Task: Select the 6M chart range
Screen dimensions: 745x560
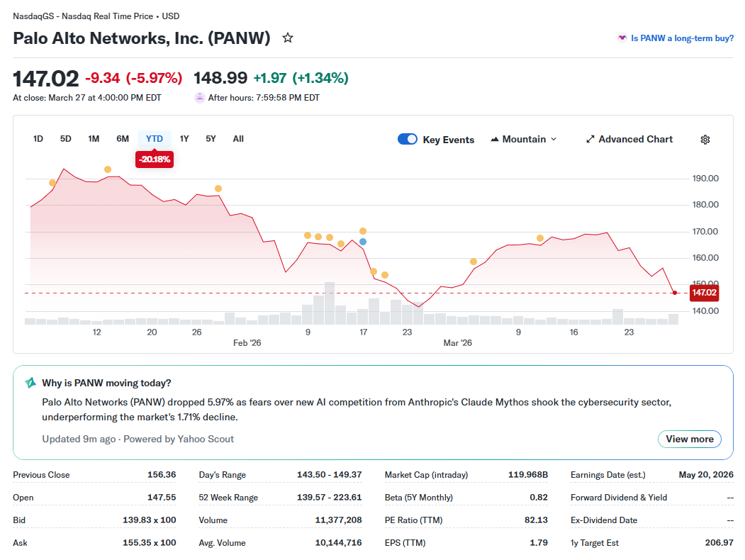Action: click(x=123, y=139)
